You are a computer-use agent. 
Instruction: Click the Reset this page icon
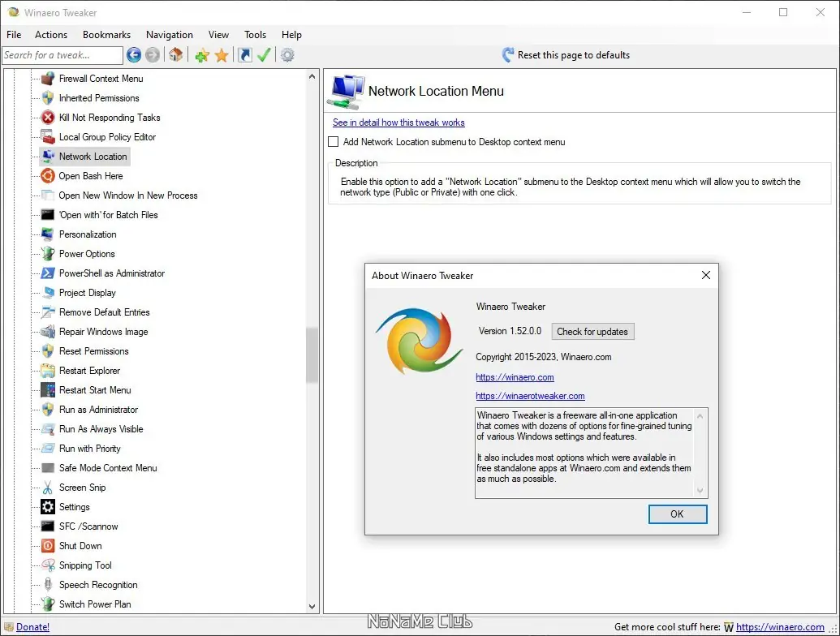[508, 54]
